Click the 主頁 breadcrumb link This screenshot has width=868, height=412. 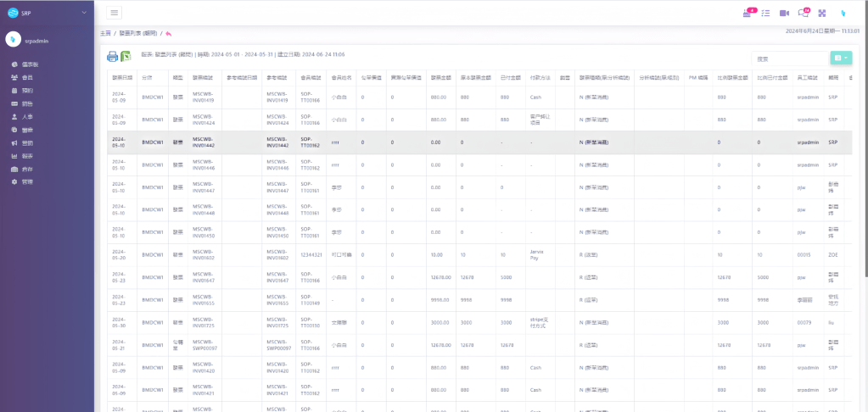[x=105, y=33]
